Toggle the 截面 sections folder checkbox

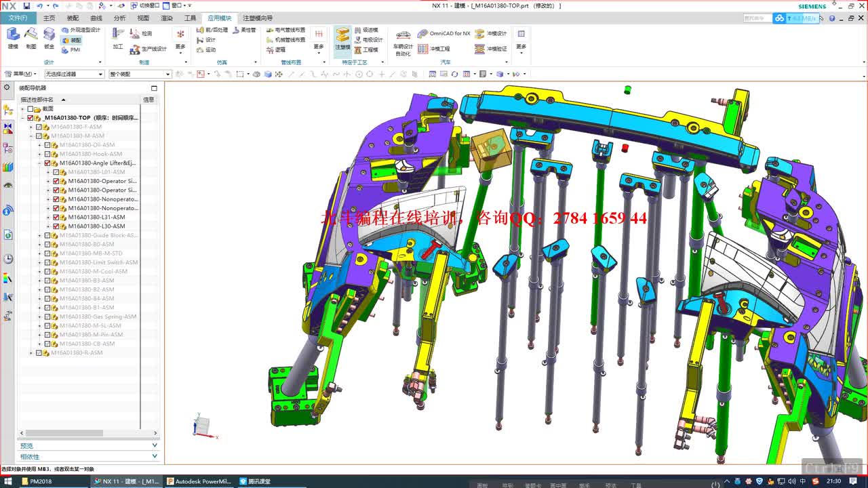point(30,108)
